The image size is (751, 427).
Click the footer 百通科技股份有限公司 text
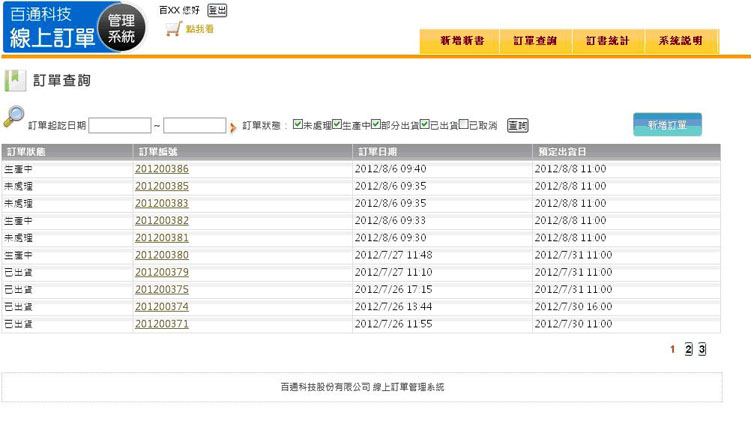point(325,387)
